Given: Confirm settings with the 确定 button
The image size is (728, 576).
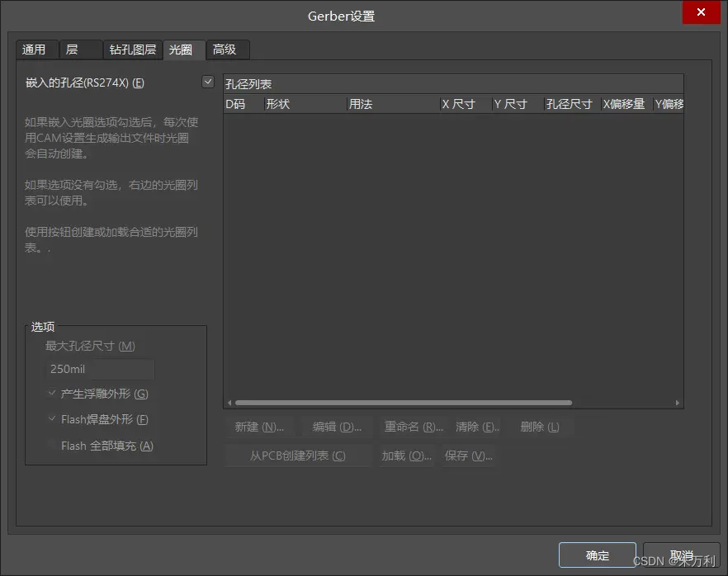Looking at the screenshot, I should (597, 555).
